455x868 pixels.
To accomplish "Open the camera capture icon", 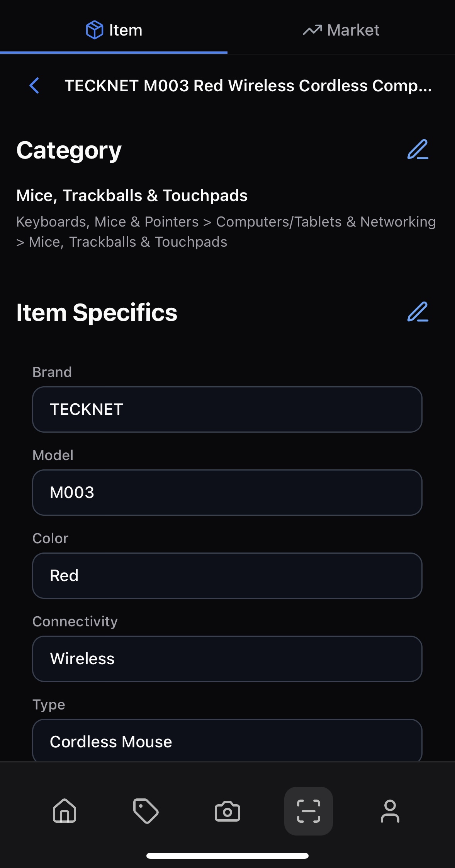I will (227, 811).
